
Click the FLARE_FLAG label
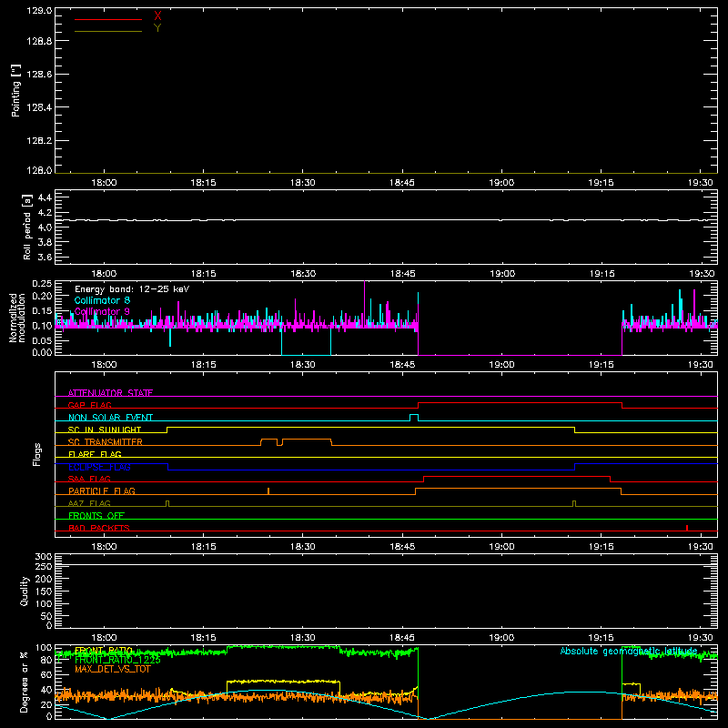[x=95, y=454]
